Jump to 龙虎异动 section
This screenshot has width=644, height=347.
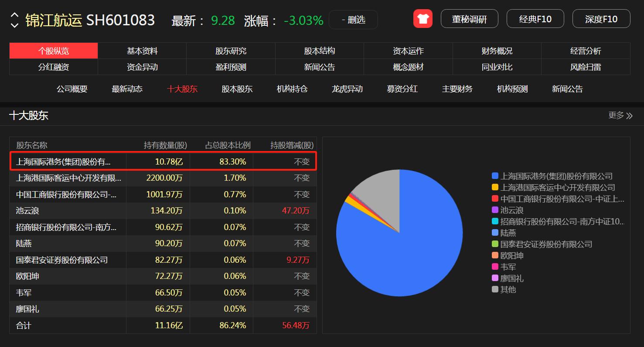pos(347,89)
